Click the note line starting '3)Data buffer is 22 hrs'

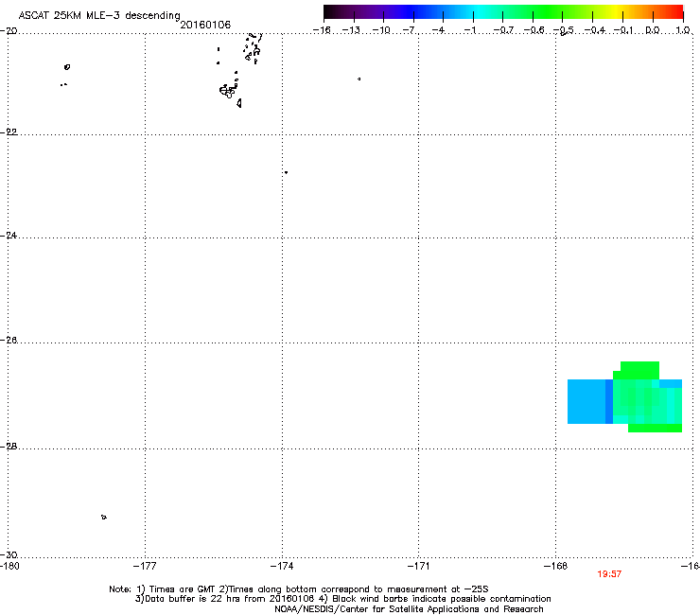click(342, 599)
